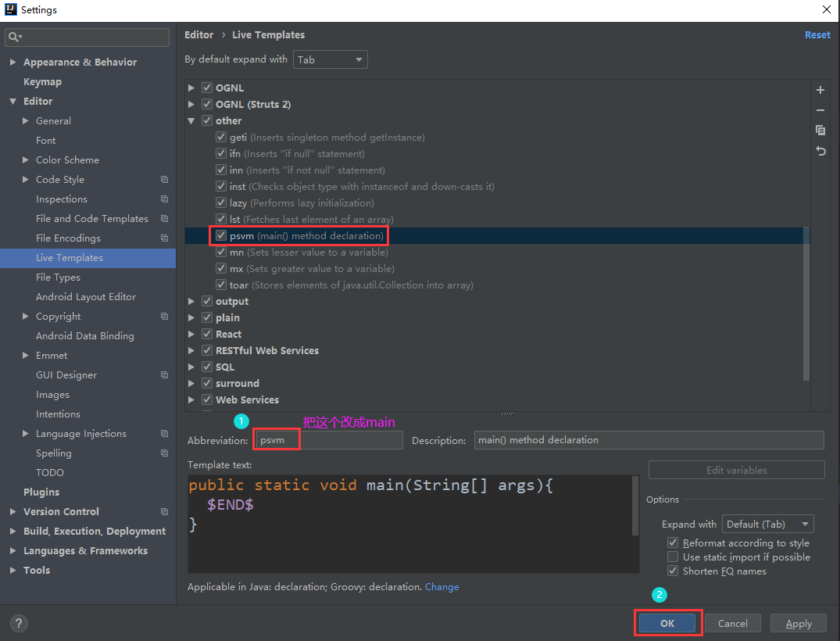This screenshot has height=641, width=840.
Task: Click the IntelliJ logo in title bar
Action: coord(11,9)
